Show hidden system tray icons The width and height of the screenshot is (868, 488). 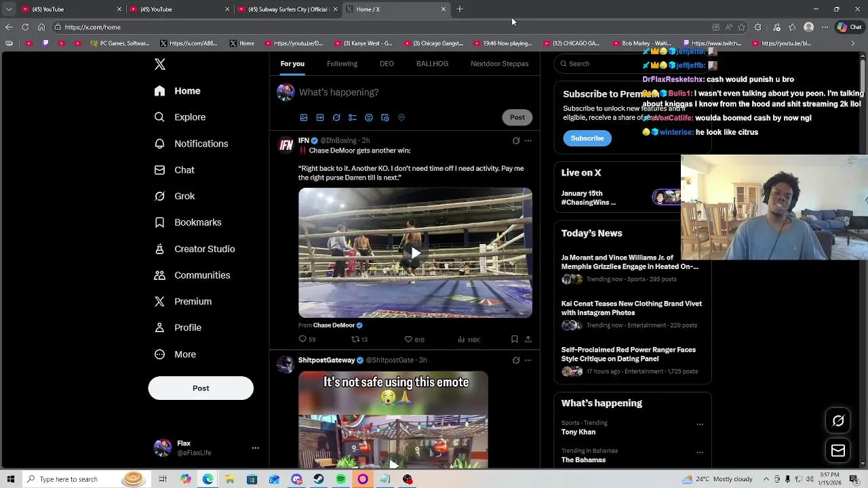click(x=766, y=479)
